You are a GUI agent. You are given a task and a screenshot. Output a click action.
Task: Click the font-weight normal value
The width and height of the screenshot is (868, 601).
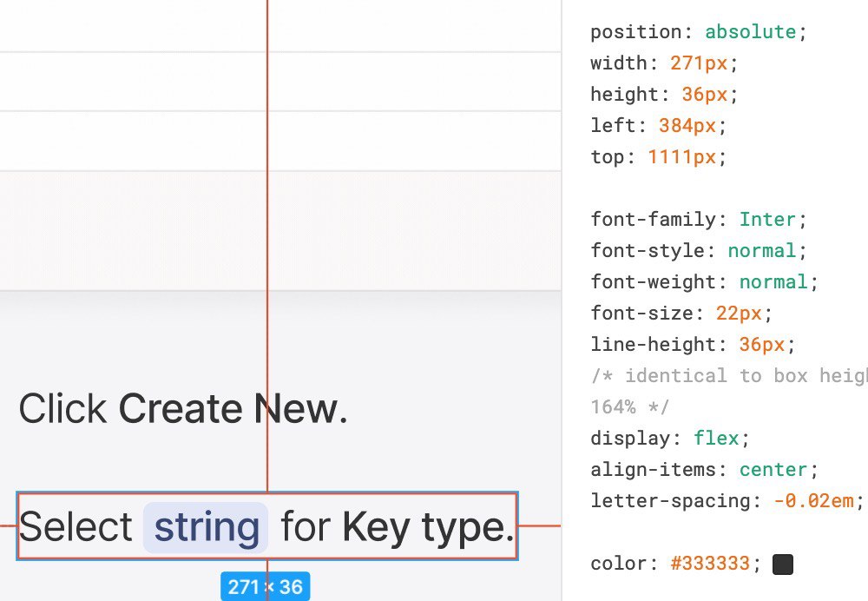click(773, 282)
